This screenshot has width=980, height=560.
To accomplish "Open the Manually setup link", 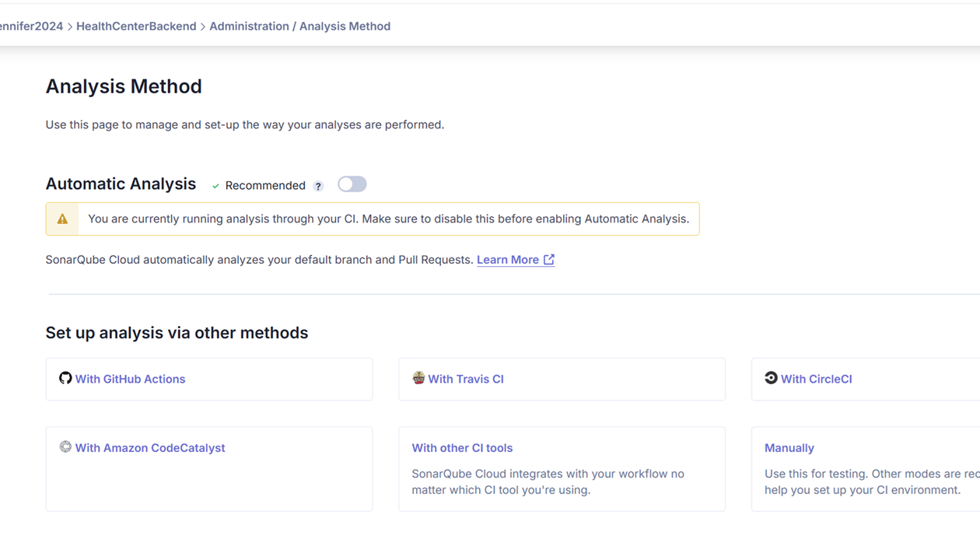I will (x=789, y=448).
